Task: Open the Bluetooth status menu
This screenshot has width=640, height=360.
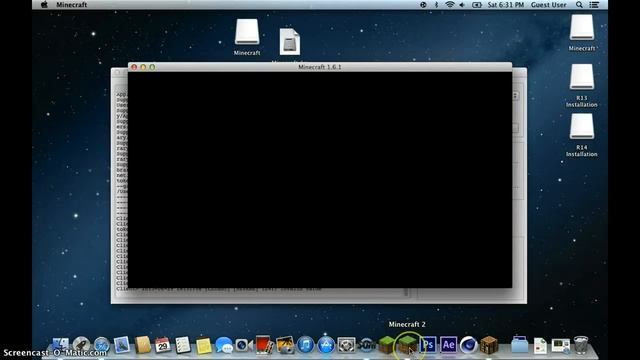Action: tap(436, 5)
